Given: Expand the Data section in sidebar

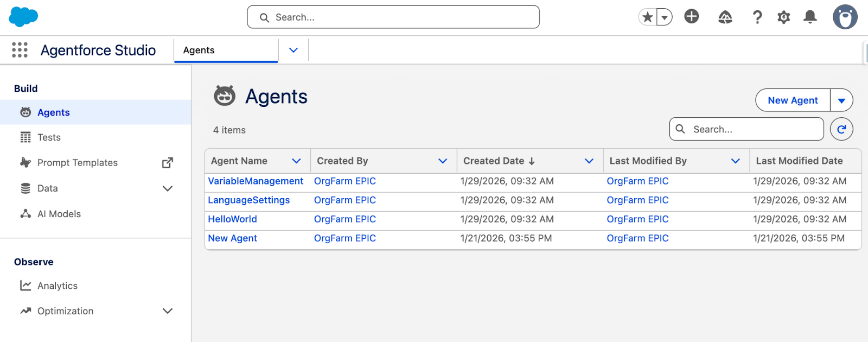Looking at the screenshot, I should click(x=168, y=188).
